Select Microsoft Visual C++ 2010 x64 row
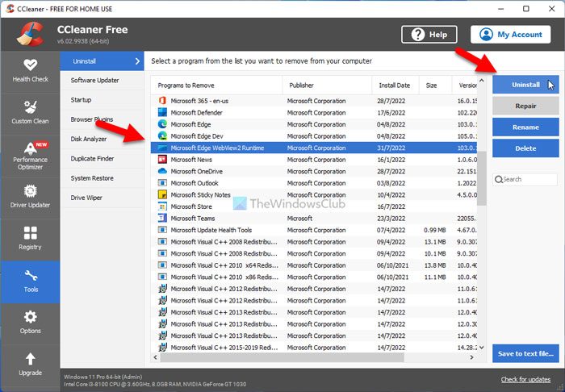This screenshot has width=565, height=392. (x=314, y=265)
